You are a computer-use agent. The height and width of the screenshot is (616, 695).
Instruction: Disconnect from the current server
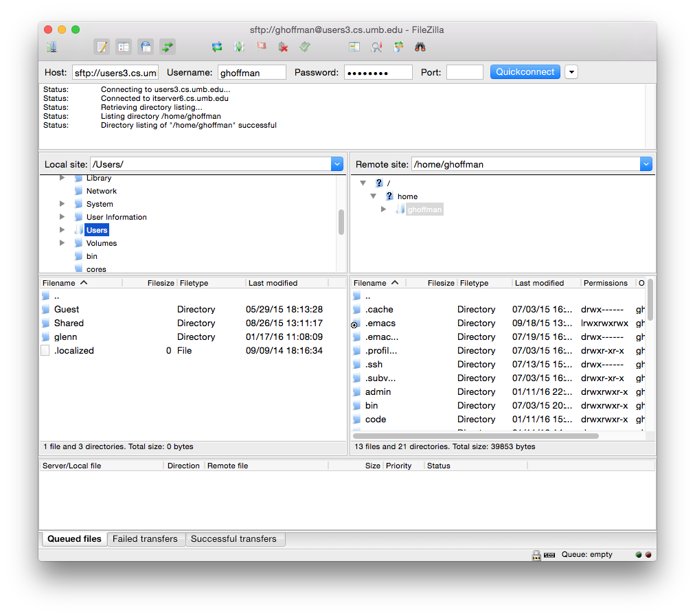[x=283, y=47]
